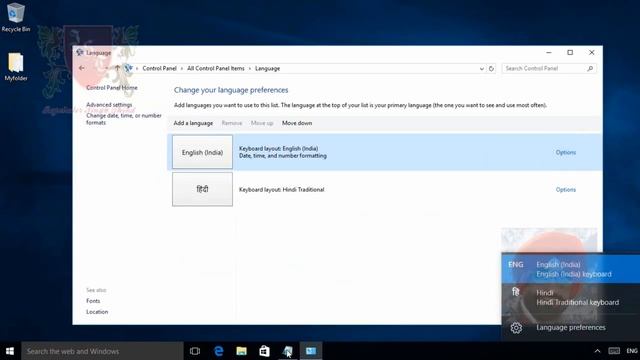Open the touch keyboard tray icon
This screenshot has width=640, height=360.
[x=614, y=351]
